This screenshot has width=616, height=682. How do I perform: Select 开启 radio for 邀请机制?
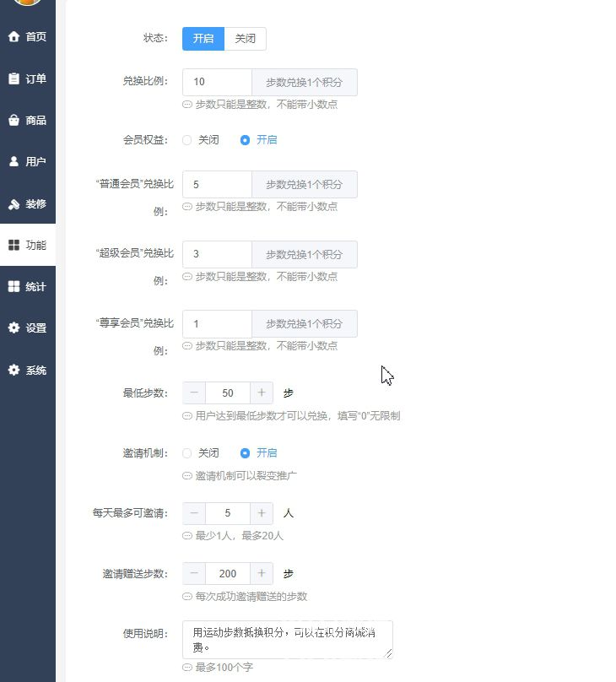245,453
